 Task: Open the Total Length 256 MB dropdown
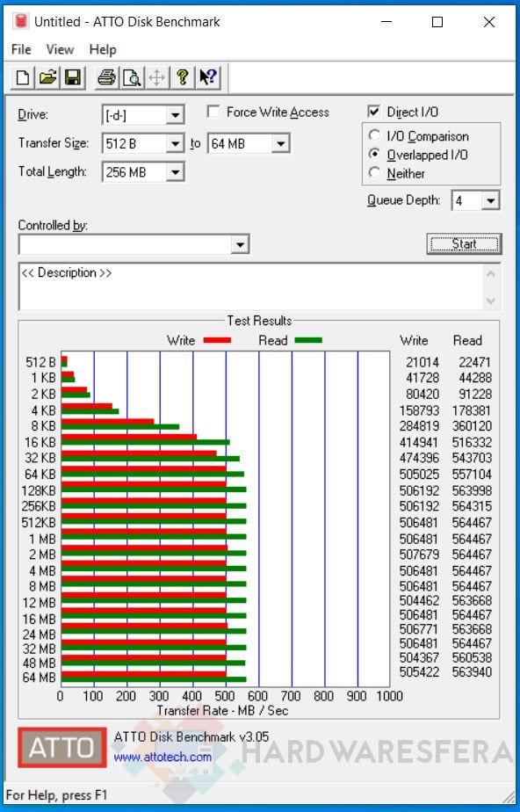tap(176, 172)
